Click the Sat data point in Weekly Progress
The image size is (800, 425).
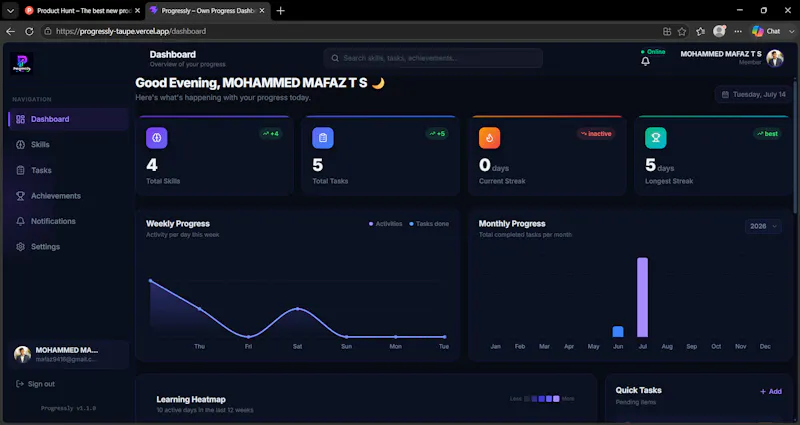click(297, 309)
